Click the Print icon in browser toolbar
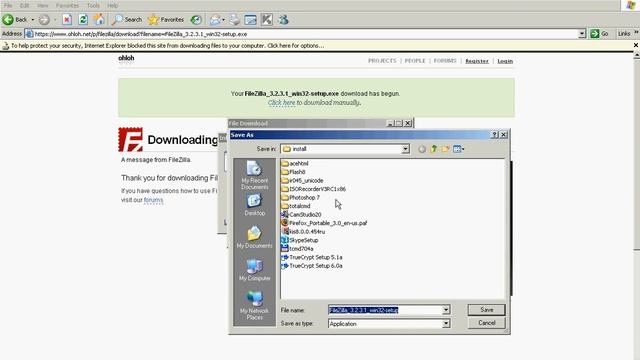 (x=234, y=19)
